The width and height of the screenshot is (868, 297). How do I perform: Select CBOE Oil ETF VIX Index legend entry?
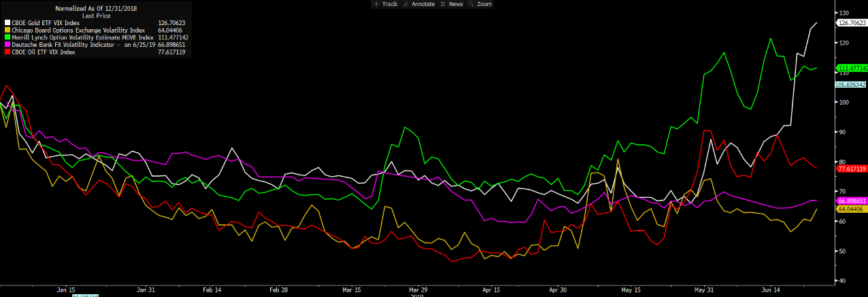[44, 52]
